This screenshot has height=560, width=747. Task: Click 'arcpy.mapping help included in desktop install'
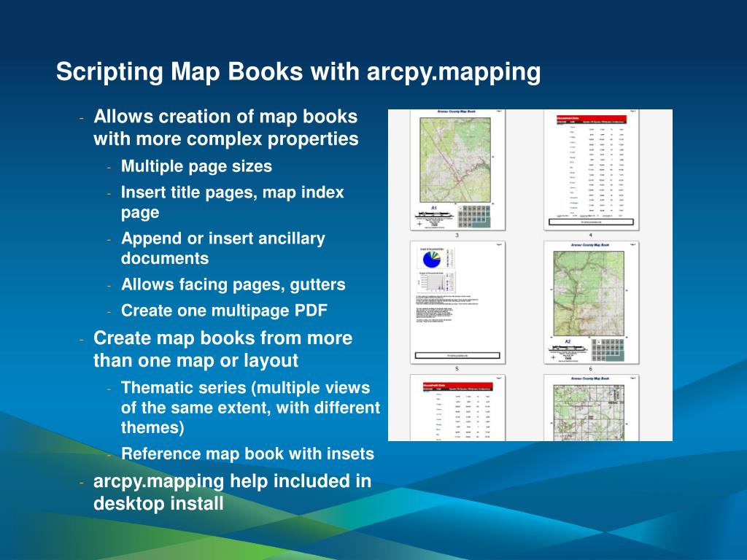click(232, 492)
